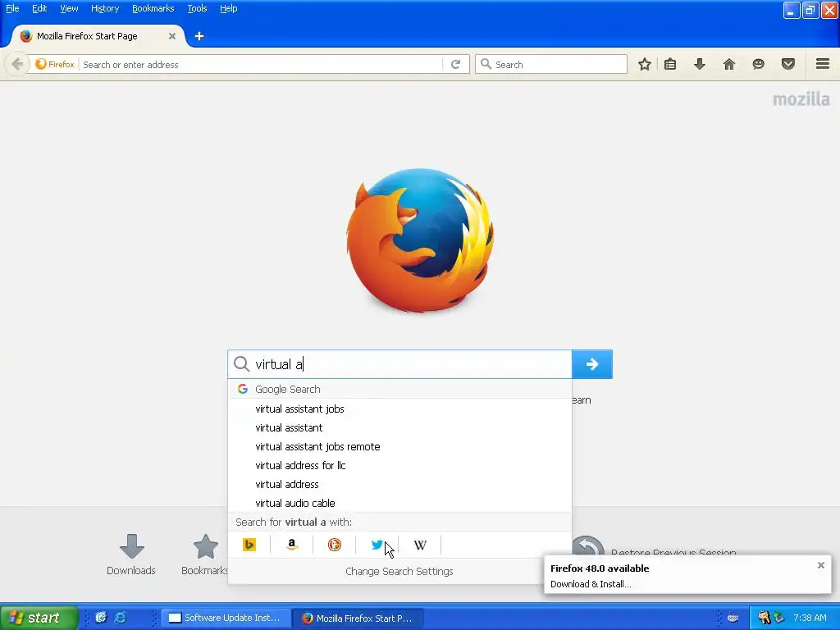This screenshot has width=840, height=630.
Task: Open Bookmarks shortcut on start page
Action: pyautogui.click(x=204, y=555)
